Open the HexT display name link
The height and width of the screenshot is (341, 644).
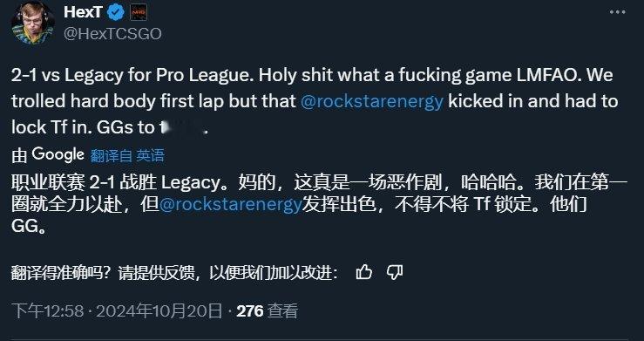[83, 12]
